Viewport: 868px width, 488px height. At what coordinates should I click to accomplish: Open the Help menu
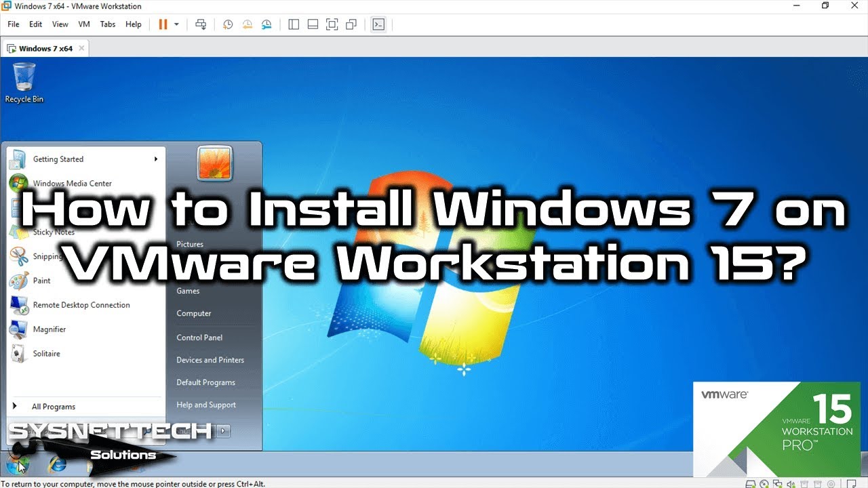coord(134,24)
